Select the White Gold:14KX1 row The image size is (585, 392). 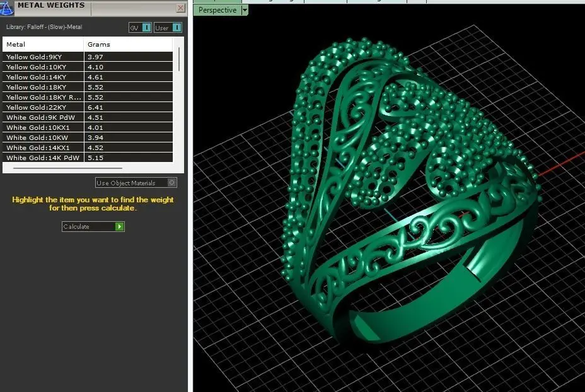(88, 147)
